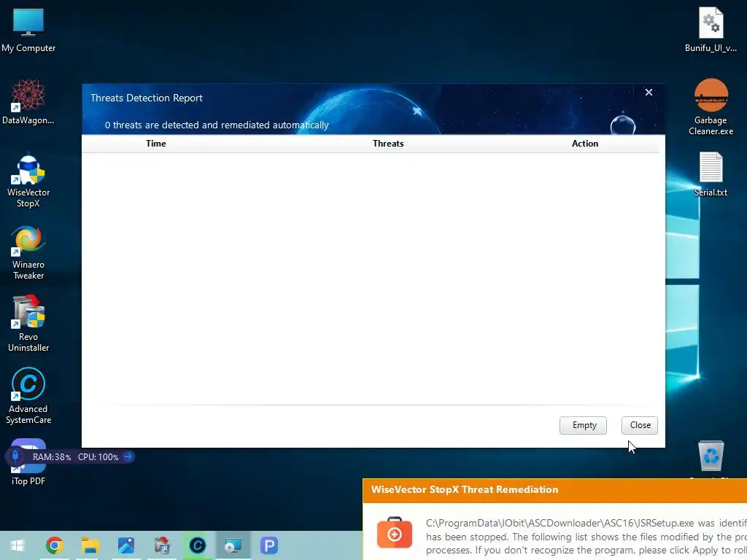Open Bunifu_UI desktop file
The height and width of the screenshot is (560, 747).
click(711, 30)
